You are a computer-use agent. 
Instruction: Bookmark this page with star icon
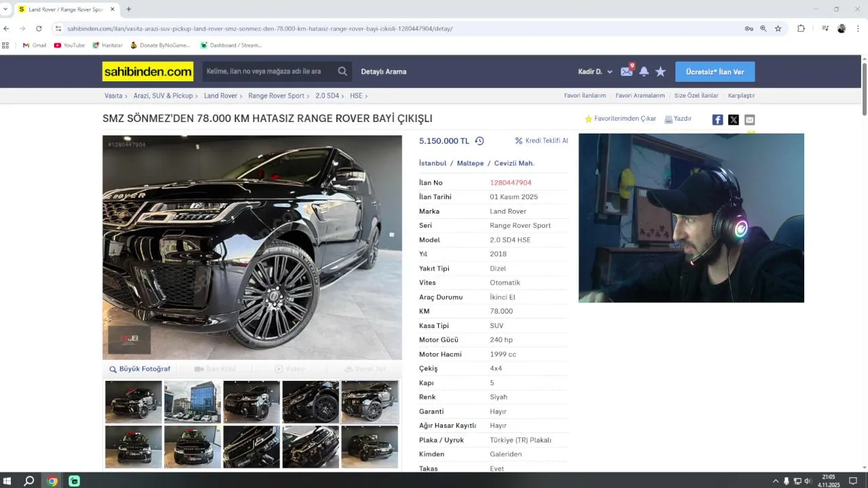pyautogui.click(x=778, y=28)
